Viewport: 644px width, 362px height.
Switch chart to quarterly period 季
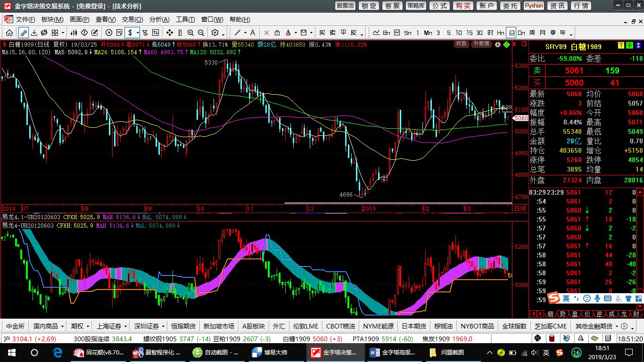tap(553, 33)
